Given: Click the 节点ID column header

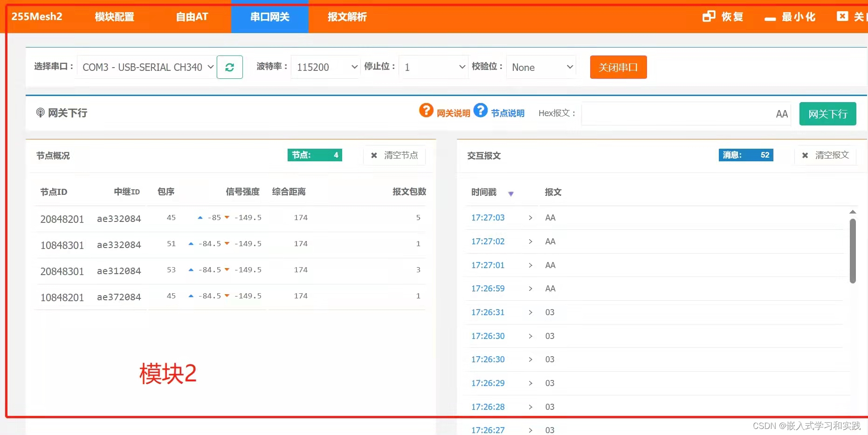Looking at the screenshot, I should (54, 192).
